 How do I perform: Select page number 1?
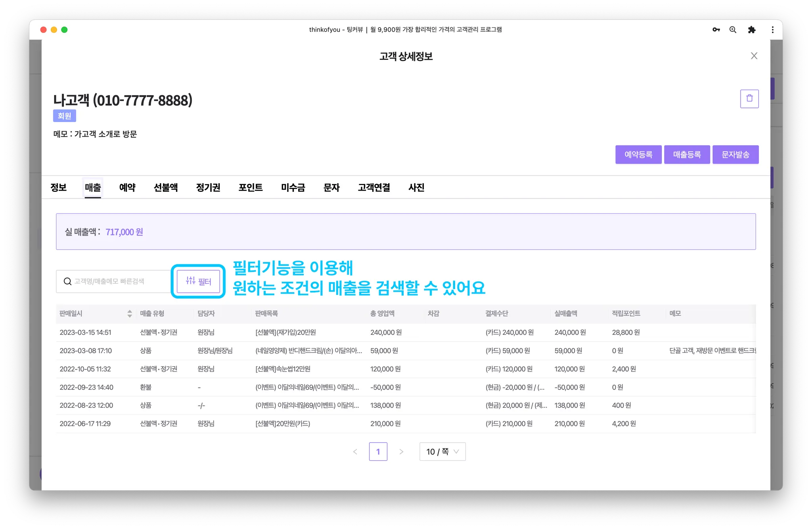click(378, 452)
